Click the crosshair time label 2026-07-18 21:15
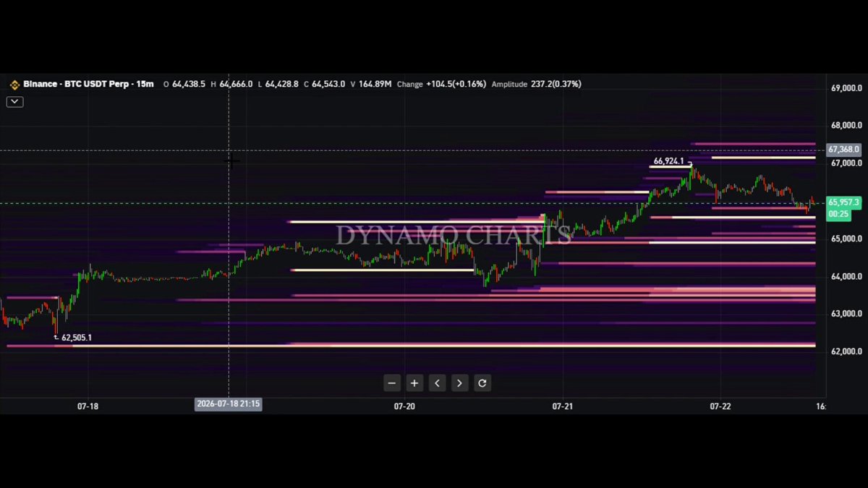The width and height of the screenshot is (868, 488). coord(228,406)
